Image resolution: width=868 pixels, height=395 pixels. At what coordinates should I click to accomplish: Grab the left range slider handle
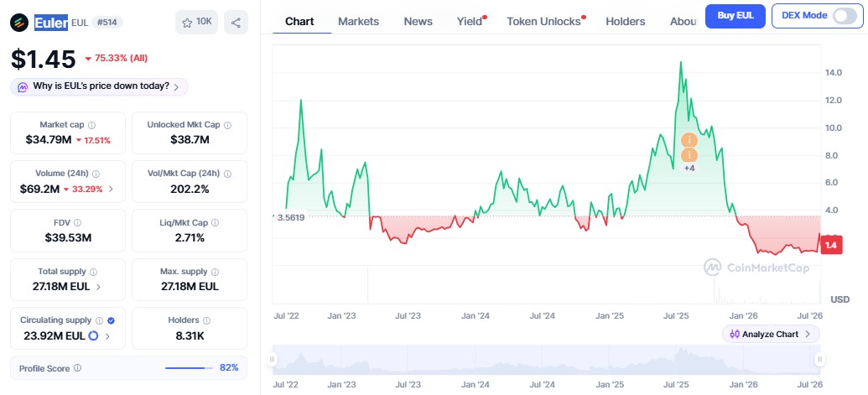click(272, 360)
